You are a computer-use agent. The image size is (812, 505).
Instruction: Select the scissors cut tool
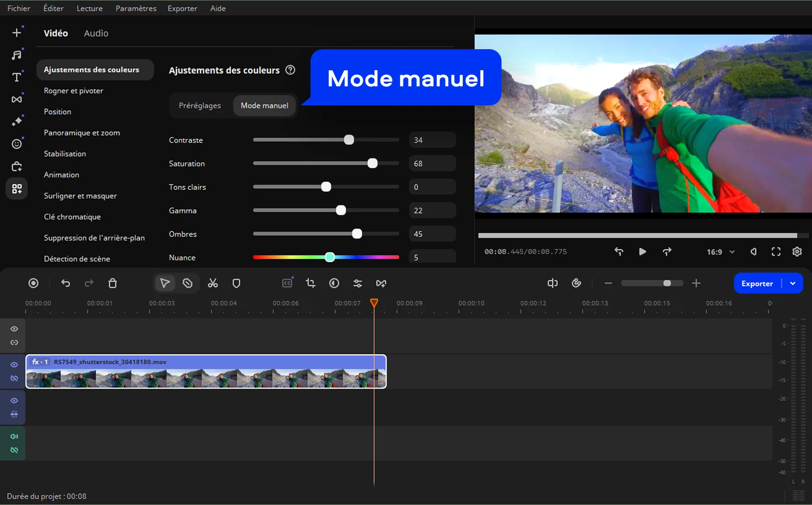coord(213,283)
